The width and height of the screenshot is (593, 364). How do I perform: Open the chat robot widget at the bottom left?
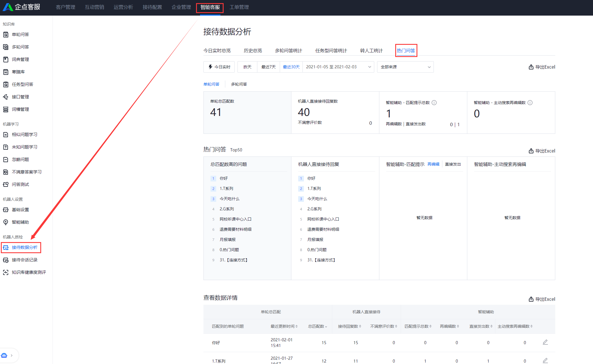(4, 355)
